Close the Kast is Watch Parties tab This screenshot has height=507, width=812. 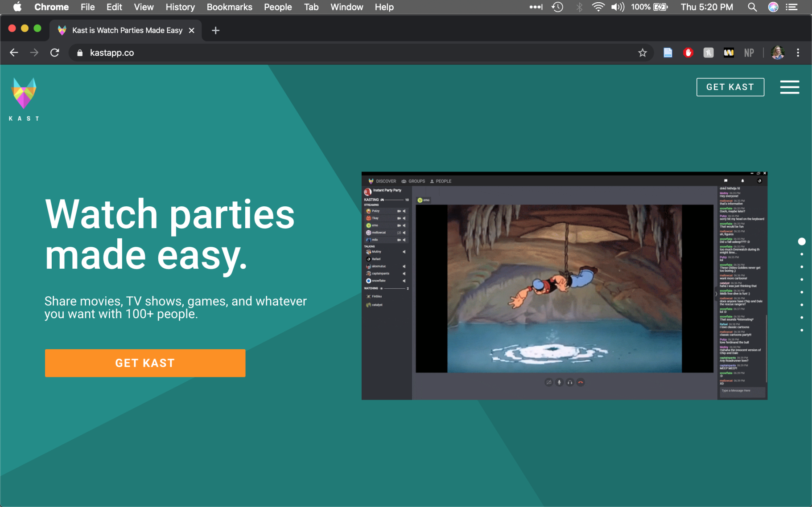(x=191, y=30)
